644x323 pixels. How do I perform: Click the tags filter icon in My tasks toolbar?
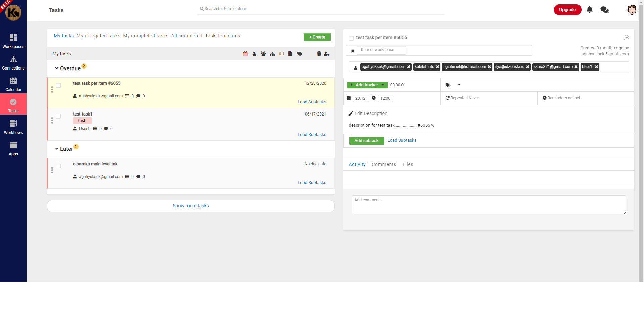click(300, 54)
